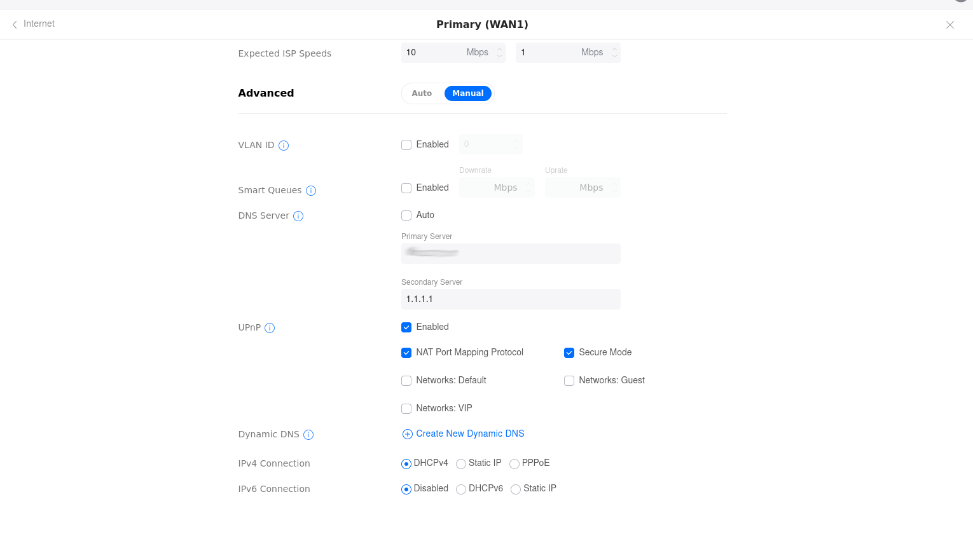Click the VLAN ID info icon
Image resolution: width=973 pixels, height=560 pixels.
[284, 146]
